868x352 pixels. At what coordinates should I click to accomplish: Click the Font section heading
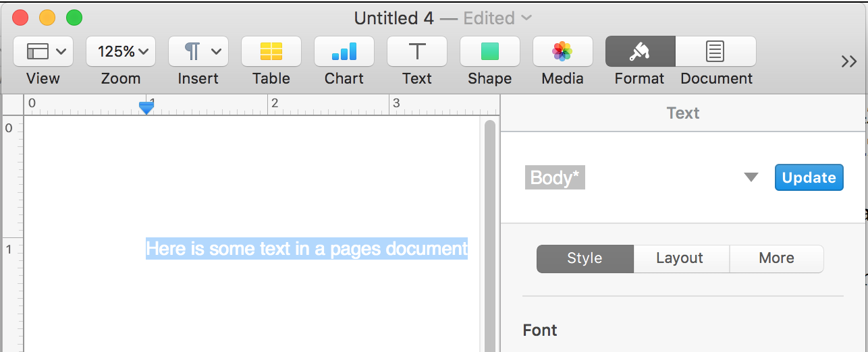540,330
